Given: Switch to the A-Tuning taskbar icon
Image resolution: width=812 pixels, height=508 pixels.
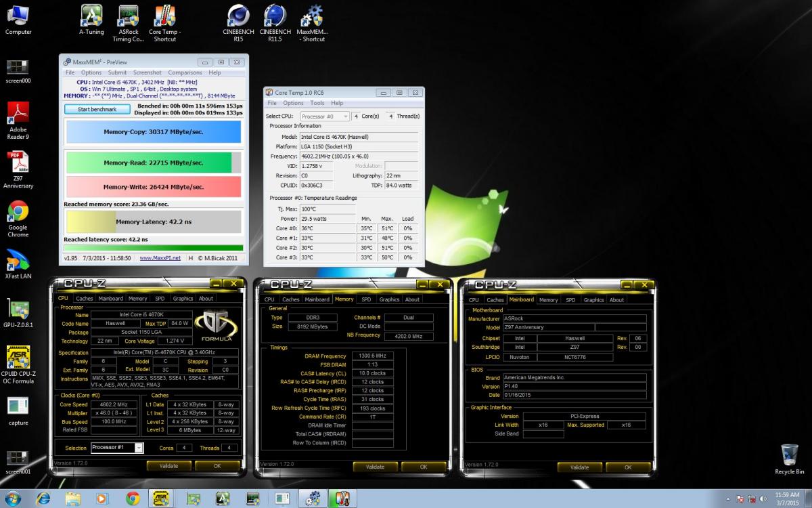Looking at the screenshot, I should (x=223, y=499).
